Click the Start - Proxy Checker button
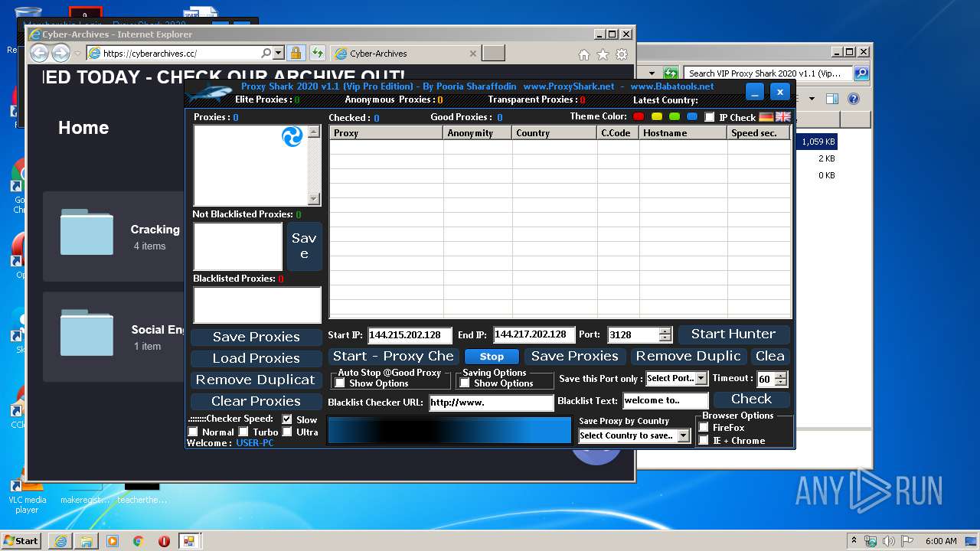 click(x=394, y=356)
